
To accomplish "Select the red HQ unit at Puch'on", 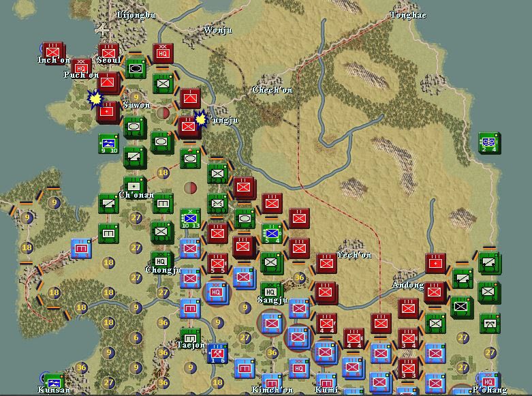I will tap(81, 67).
